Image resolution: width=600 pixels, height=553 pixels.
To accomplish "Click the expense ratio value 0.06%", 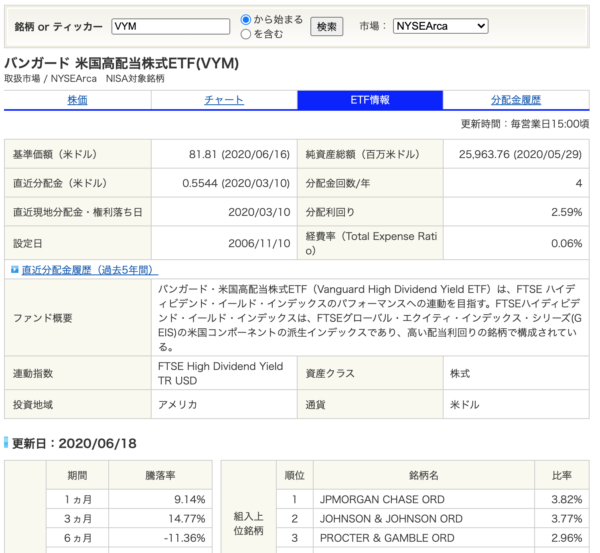I will pyautogui.click(x=566, y=243).
